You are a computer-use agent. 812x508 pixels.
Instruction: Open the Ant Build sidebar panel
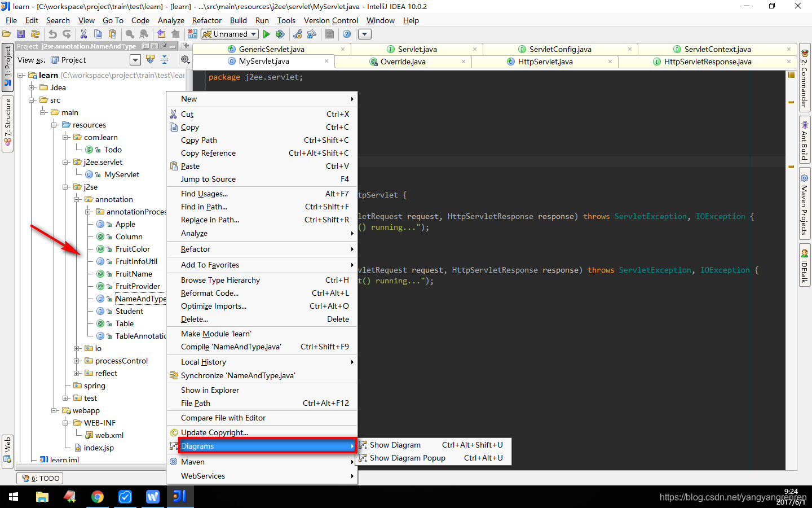(x=805, y=139)
